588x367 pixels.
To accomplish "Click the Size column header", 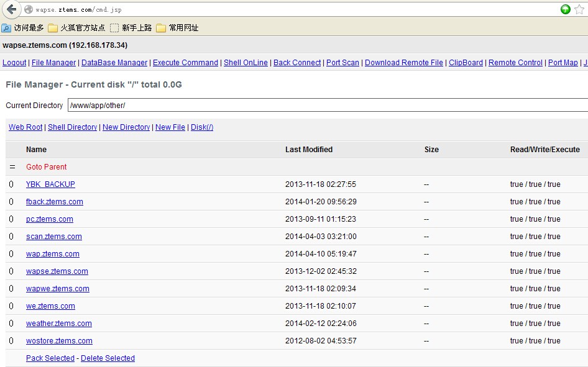I will 431,150.
